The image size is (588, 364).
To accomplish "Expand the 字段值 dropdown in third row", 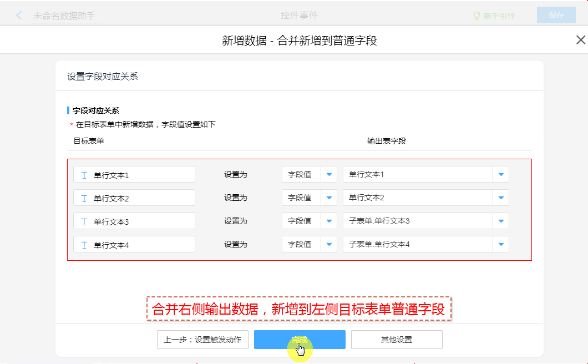I will (329, 221).
